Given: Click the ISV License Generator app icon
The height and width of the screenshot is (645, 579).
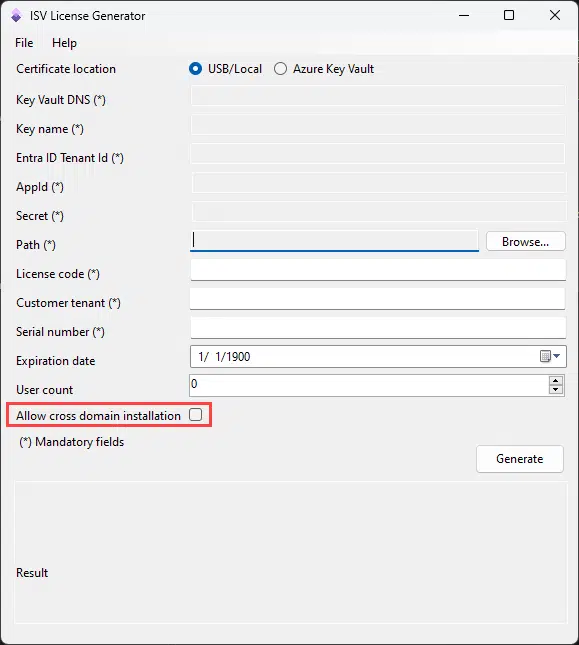Looking at the screenshot, I should 16,16.
